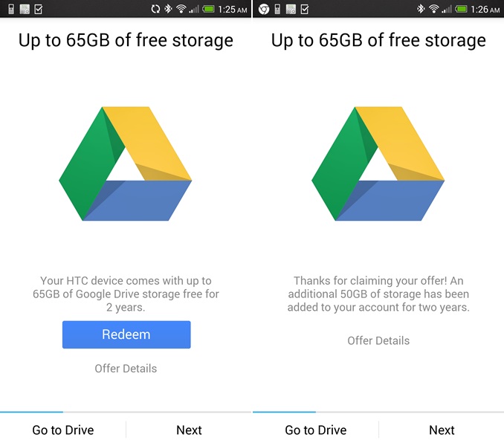504x446 pixels.
Task: Tap the sync icon in left status bar
Action: 155,9
